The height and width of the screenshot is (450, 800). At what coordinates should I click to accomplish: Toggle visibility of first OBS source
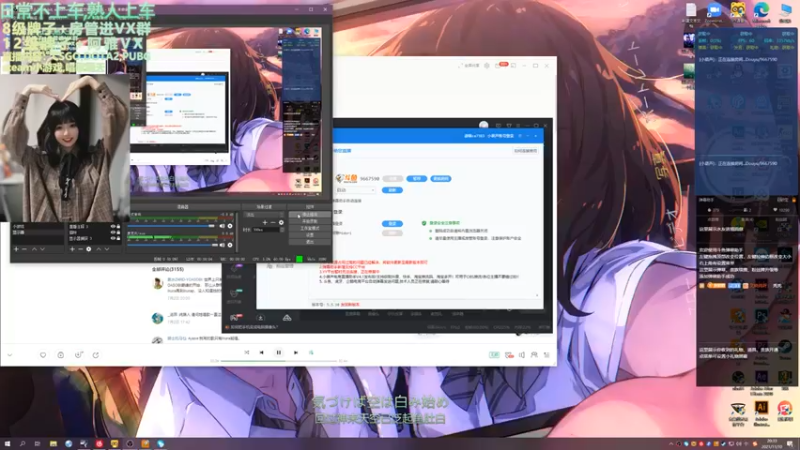click(113, 226)
